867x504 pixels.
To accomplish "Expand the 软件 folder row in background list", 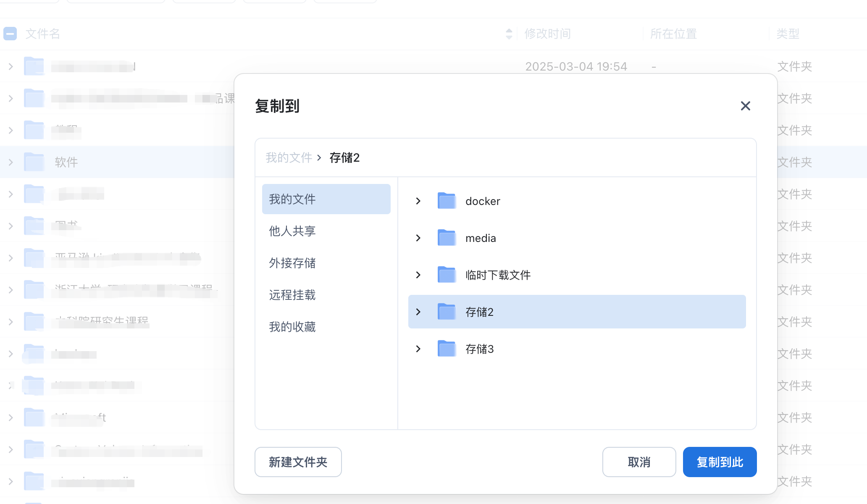I will coord(11,162).
